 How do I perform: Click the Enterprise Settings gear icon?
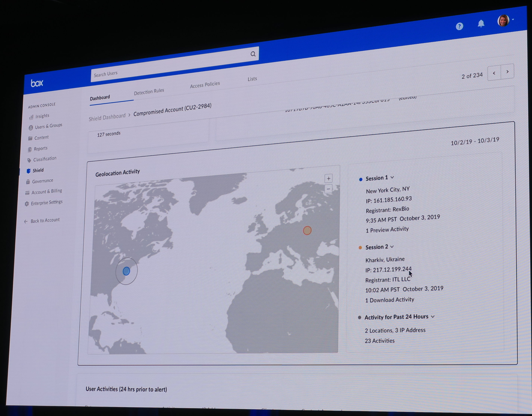[x=27, y=204]
